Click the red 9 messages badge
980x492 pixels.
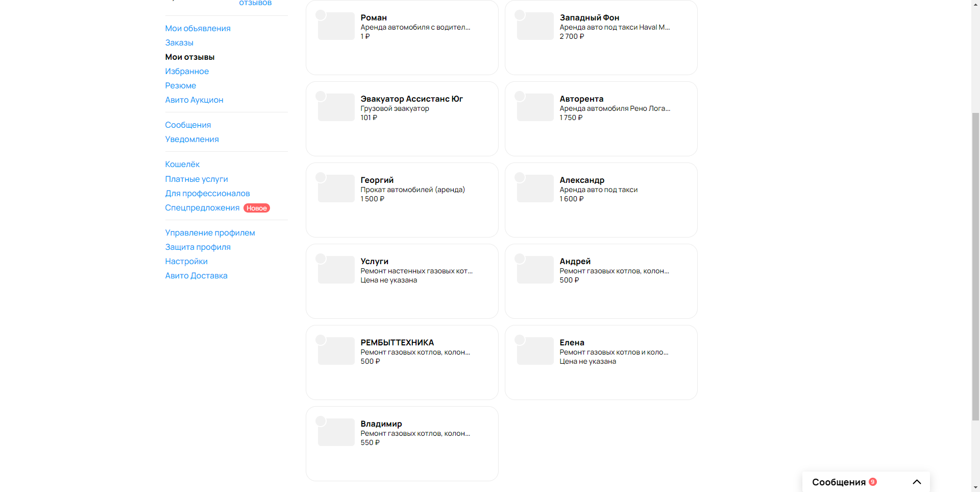[873, 482]
